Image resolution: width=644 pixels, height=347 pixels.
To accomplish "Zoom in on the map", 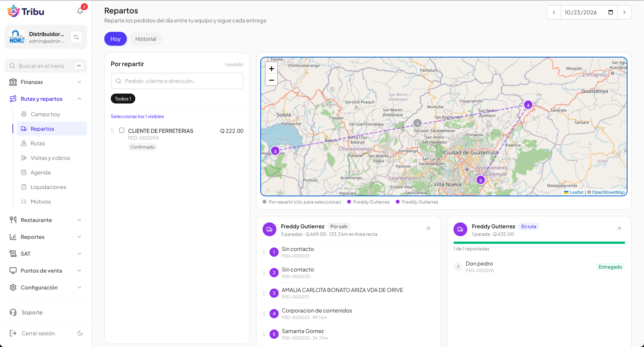I will 271,69.
